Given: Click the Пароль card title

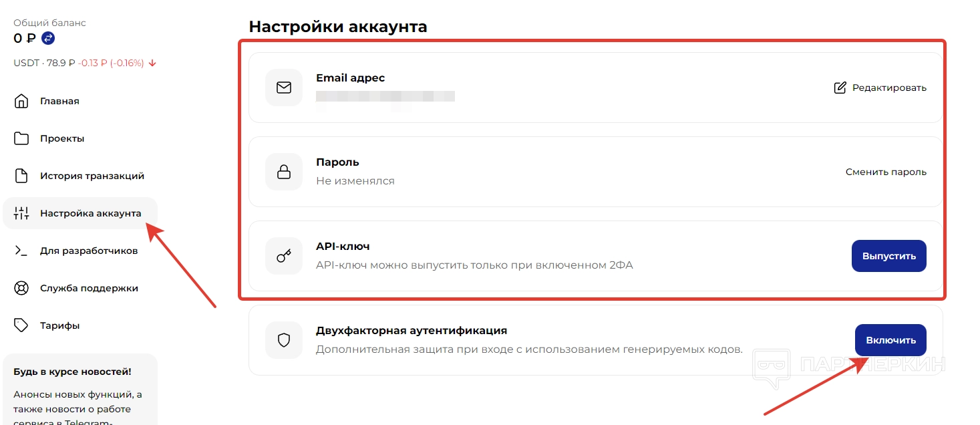Looking at the screenshot, I should [x=337, y=162].
